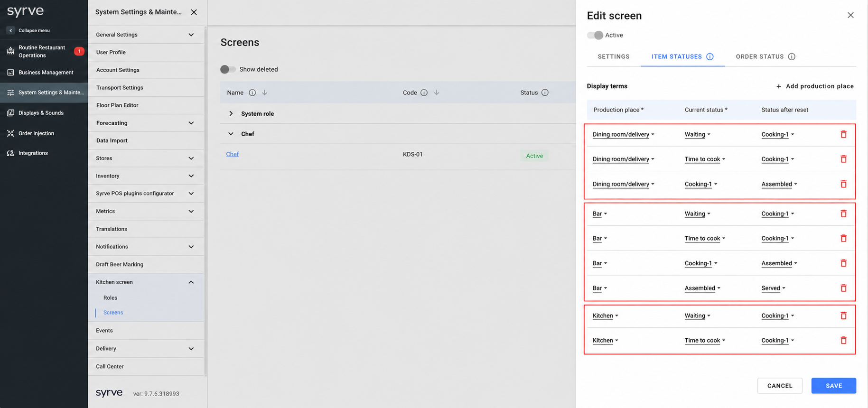The image size is (868, 408).
Task: Click the Business Management sidebar icon
Action: pyautogui.click(x=10, y=73)
